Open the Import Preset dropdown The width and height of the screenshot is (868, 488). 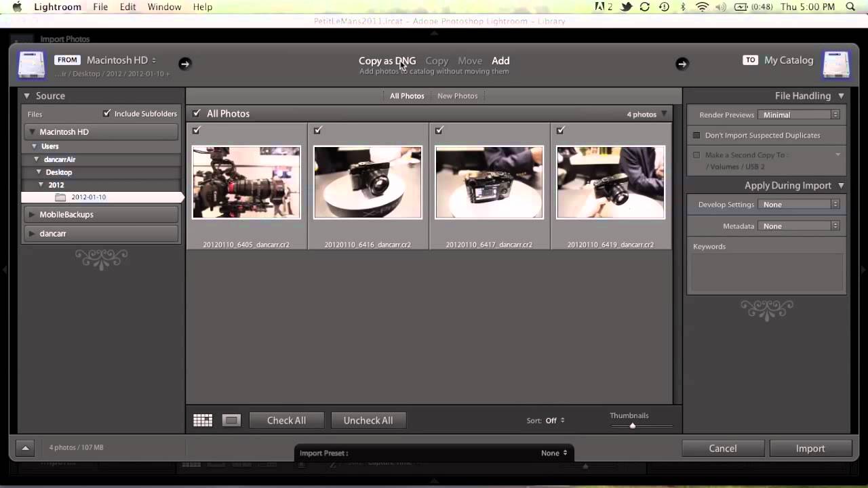pyautogui.click(x=554, y=453)
